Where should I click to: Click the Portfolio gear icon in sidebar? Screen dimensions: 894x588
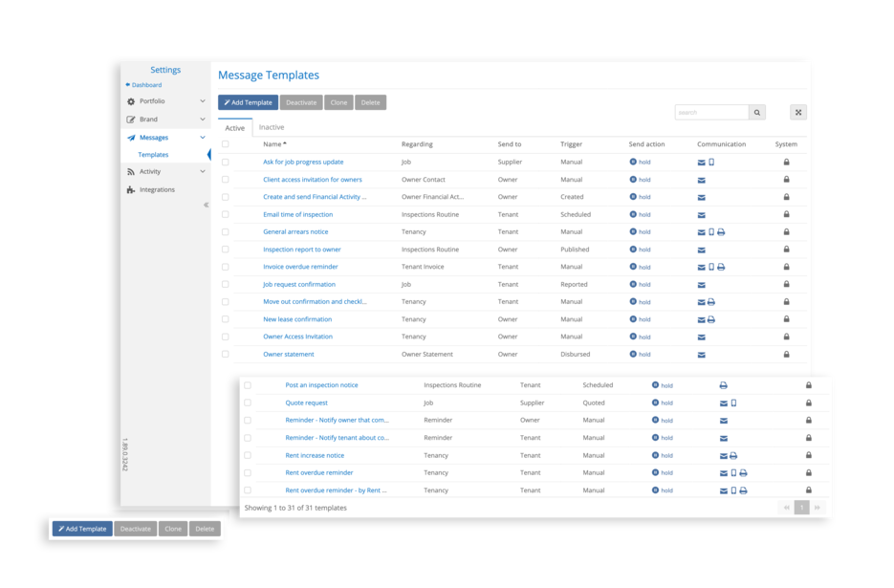coord(131,101)
